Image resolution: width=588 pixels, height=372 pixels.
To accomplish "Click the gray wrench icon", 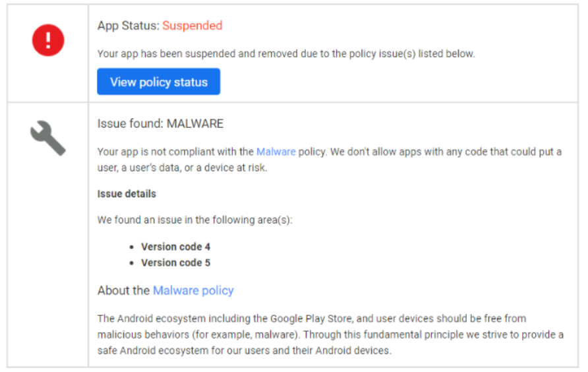I will [47, 139].
